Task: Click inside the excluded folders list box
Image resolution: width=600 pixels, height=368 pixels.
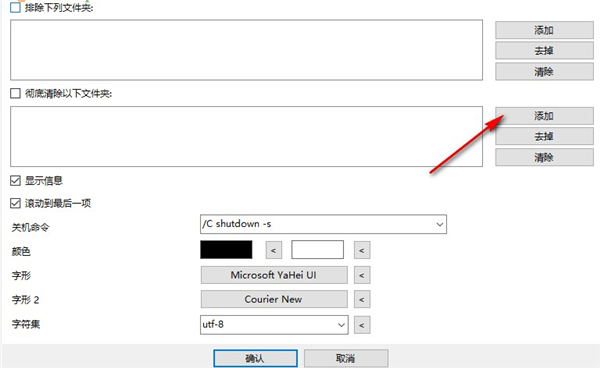Action: point(246,50)
